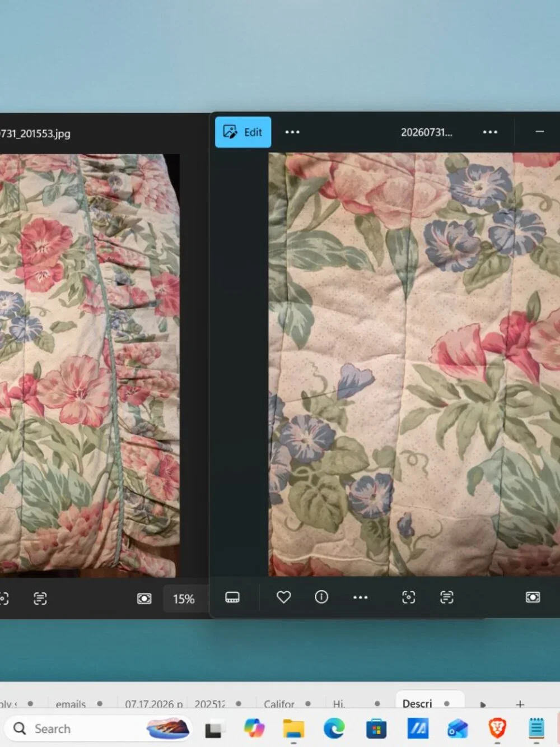Open the bottom-toolbar three-dot menu in the right window
This screenshot has width=560, height=747.
click(361, 597)
